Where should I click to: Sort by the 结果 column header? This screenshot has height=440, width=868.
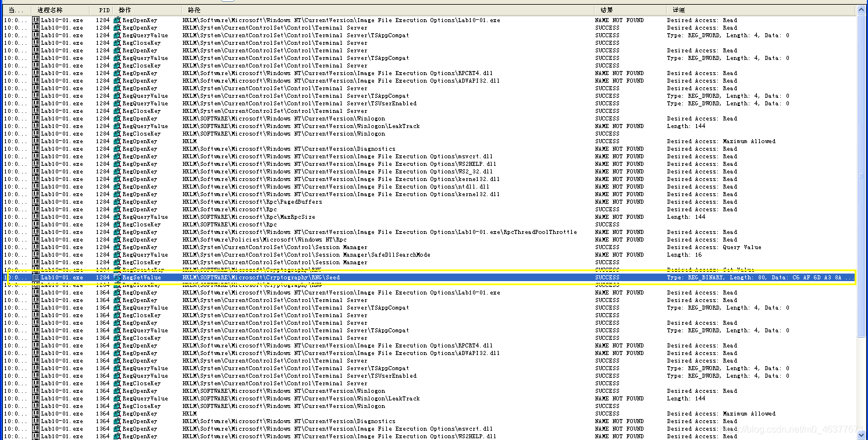click(631, 10)
